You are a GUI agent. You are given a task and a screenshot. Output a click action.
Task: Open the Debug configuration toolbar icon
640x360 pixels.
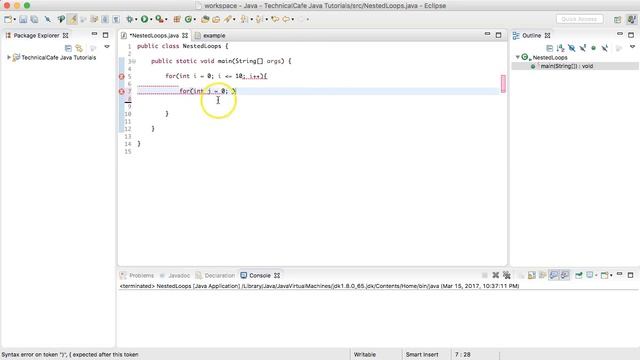coord(129,19)
